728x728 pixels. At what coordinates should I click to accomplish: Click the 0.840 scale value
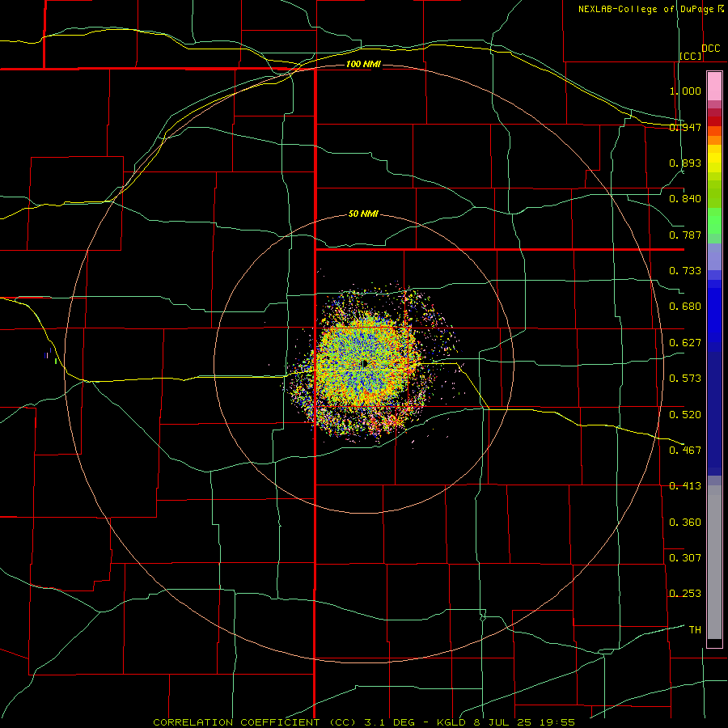coord(685,199)
